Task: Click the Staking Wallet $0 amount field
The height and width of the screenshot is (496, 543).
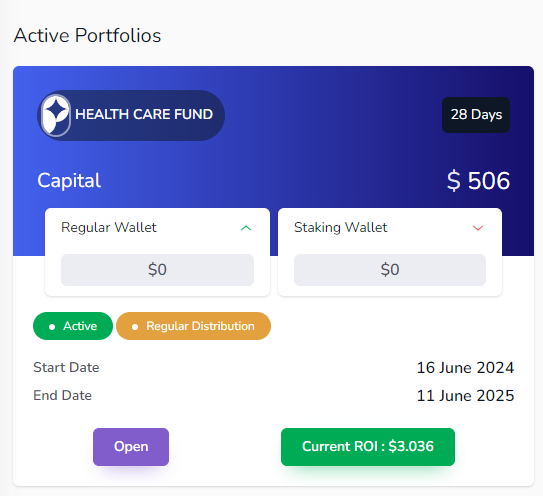Action: pos(390,270)
